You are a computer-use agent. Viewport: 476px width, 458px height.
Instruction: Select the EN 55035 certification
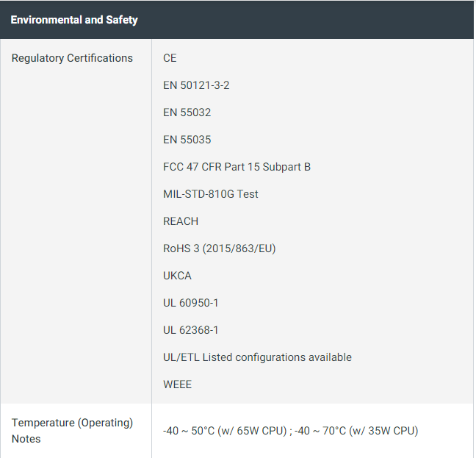[x=187, y=140]
